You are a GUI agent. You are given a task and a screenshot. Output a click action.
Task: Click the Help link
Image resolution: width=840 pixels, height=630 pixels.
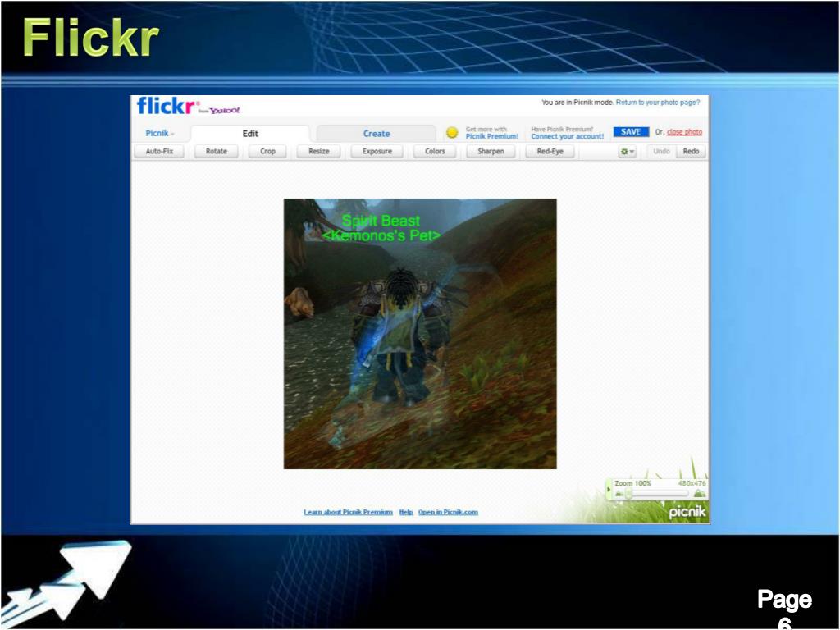coord(406,512)
